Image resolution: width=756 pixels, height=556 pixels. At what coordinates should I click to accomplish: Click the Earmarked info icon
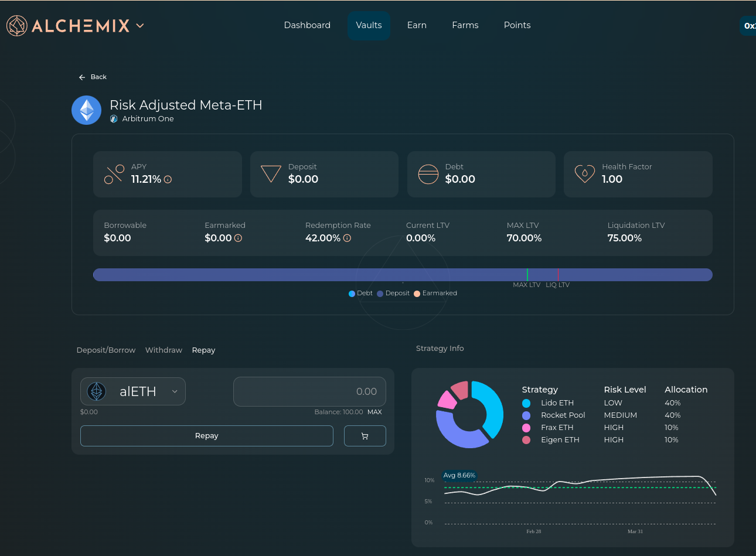click(x=238, y=238)
